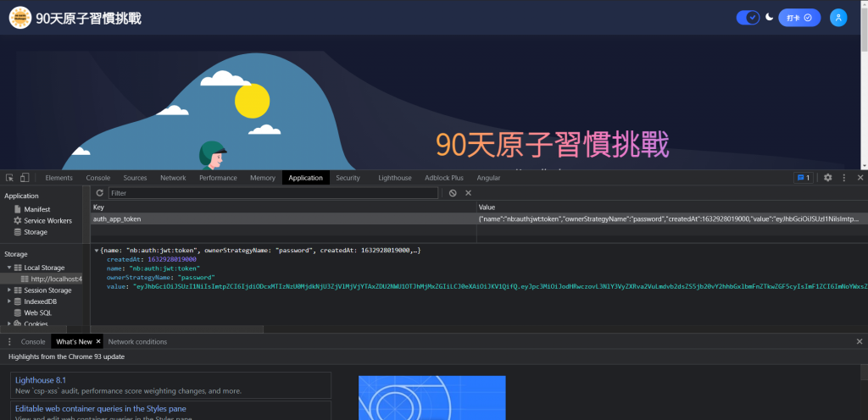
Task: Collapse the Local Storage tree node
Action: pos(8,268)
